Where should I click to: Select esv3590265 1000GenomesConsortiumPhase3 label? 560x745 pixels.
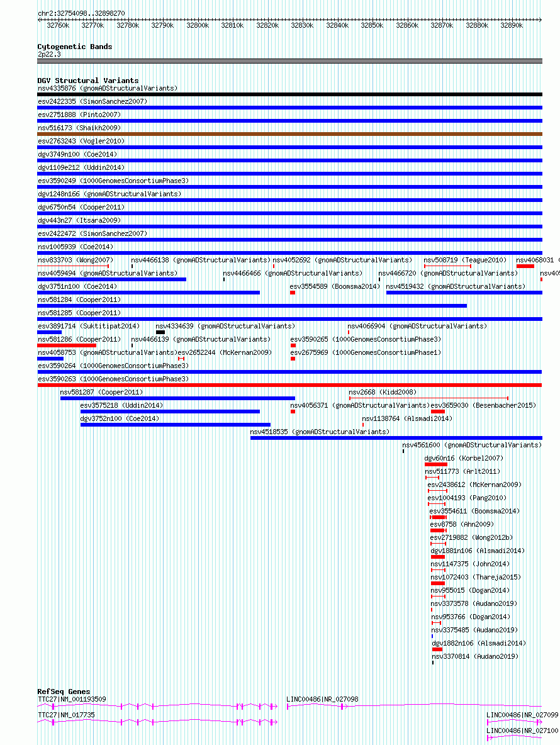[x=366, y=340]
